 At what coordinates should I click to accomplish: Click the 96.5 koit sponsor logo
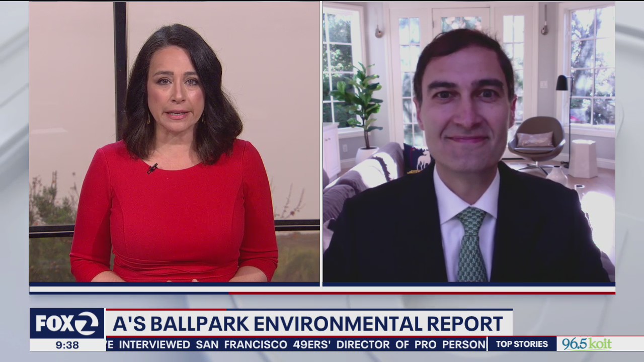coord(586,344)
